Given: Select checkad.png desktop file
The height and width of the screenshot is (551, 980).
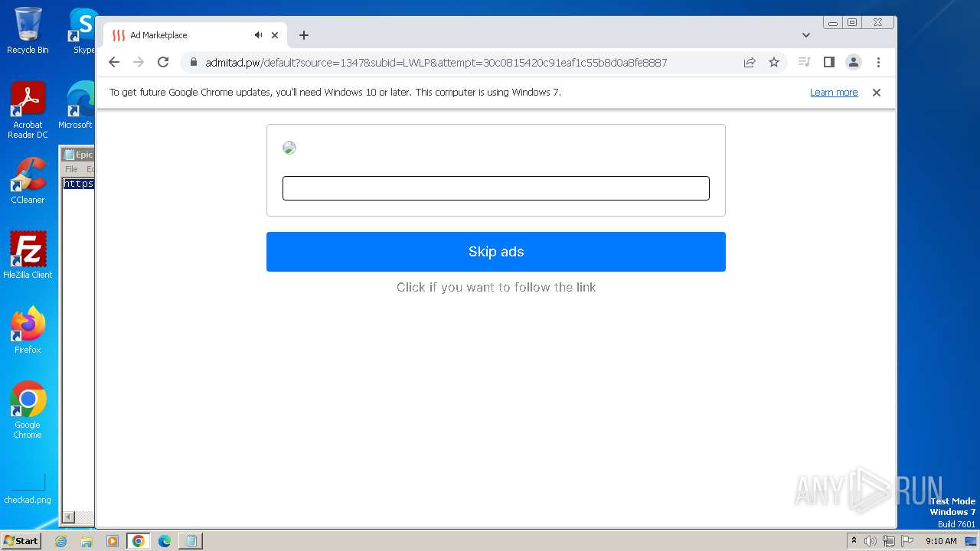Looking at the screenshot, I should [x=28, y=490].
